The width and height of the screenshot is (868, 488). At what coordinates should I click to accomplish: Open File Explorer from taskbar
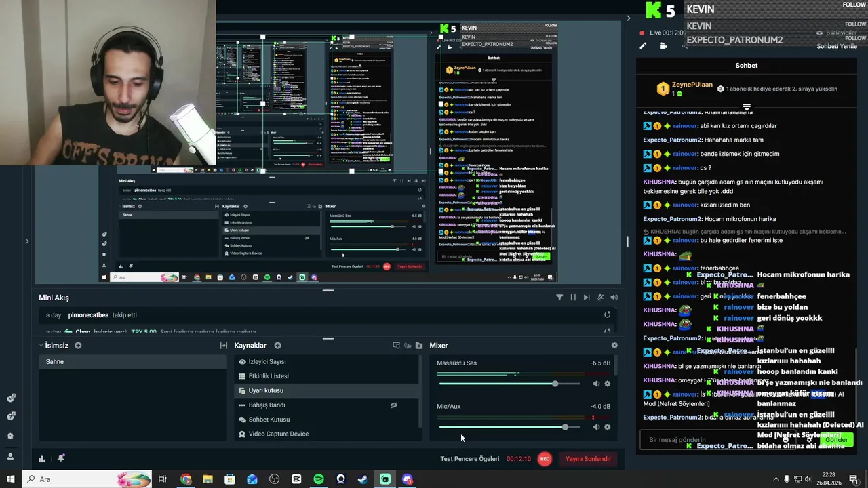(x=208, y=479)
